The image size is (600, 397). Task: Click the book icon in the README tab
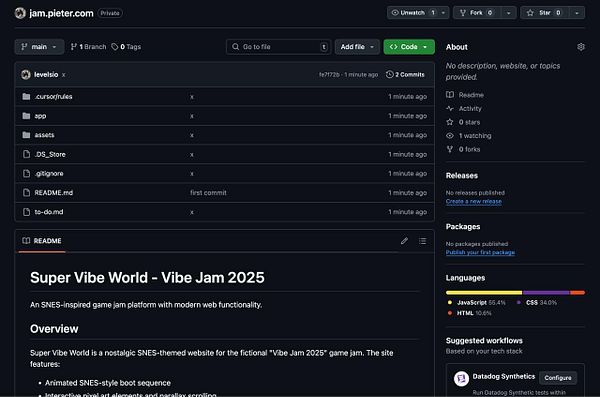(x=26, y=241)
